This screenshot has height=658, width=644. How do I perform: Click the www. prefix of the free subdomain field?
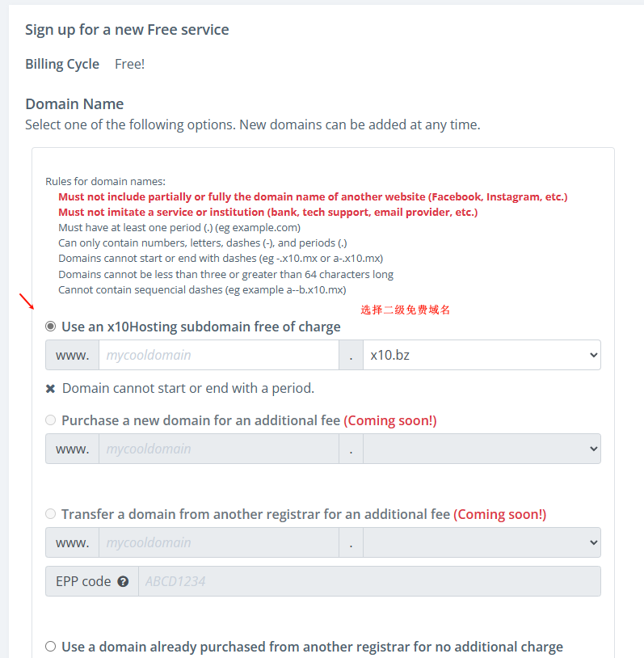pyautogui.click(x=72, y=355)
